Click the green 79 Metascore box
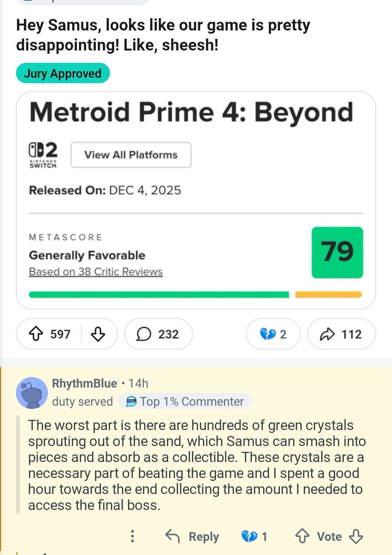Image resolution: width=392 pixels, height=555 pixels. tap(337, 252)
